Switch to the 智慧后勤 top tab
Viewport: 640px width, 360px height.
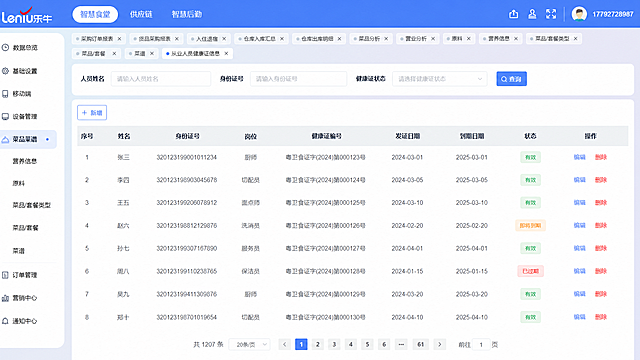point(187,14)
